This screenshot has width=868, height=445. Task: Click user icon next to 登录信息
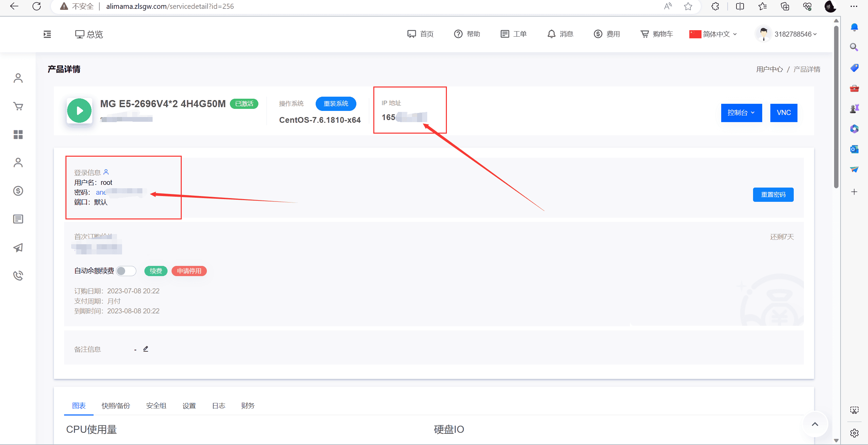click(x=106, y=172)
